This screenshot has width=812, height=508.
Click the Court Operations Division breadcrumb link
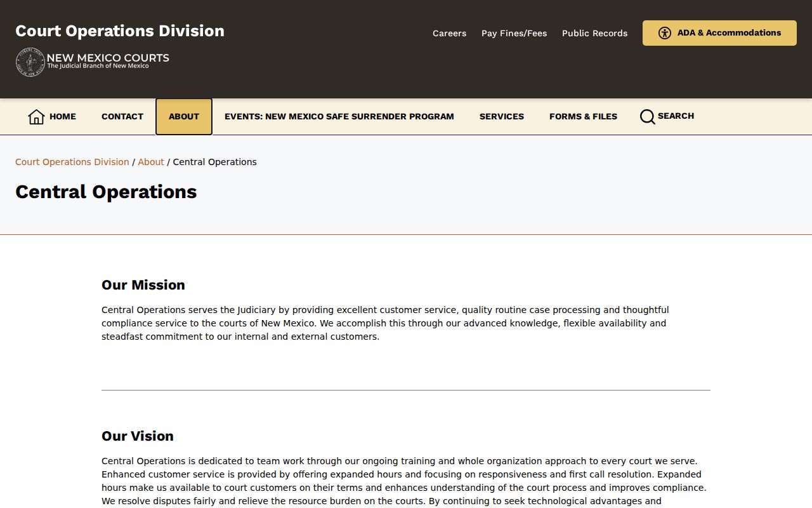[72, 162]
